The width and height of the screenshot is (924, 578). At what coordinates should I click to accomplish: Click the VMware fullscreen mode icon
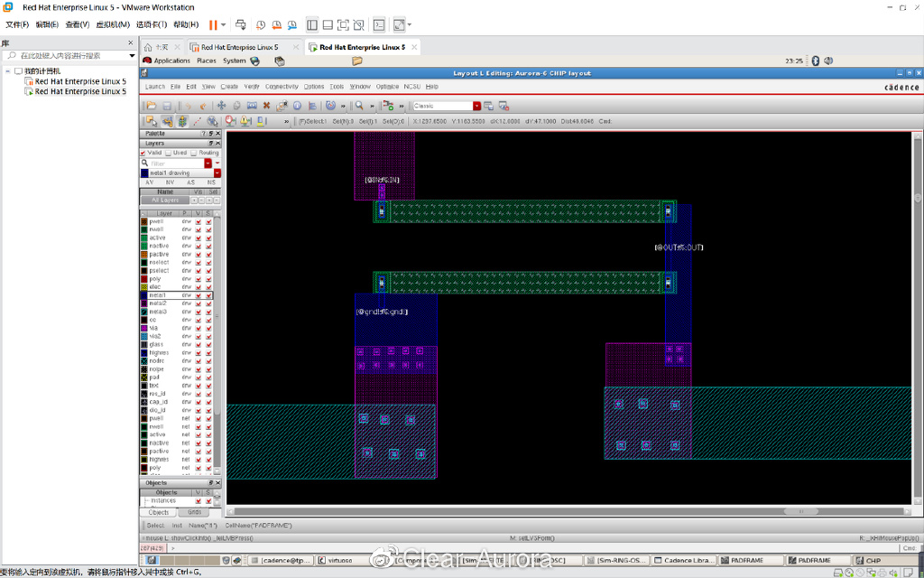tap(343, 24)
